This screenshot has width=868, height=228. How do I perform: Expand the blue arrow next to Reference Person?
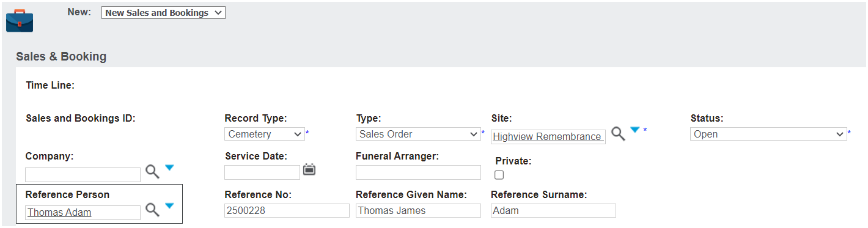pos(169,206)
